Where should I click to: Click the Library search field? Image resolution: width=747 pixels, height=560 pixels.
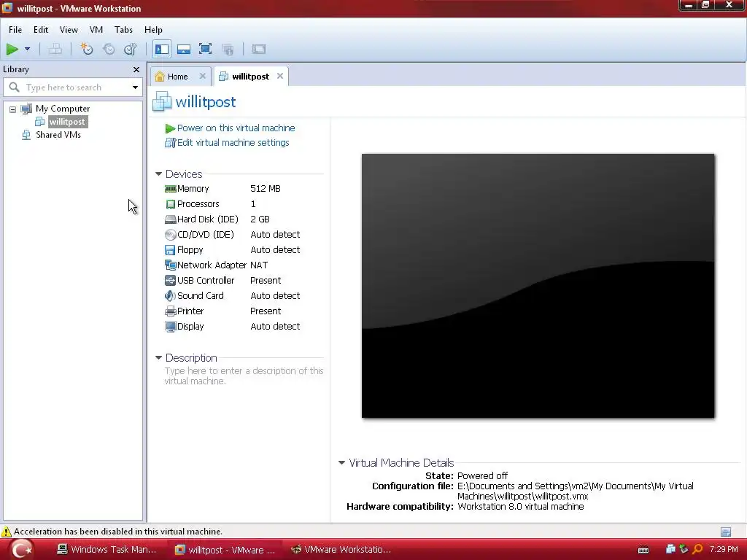pyautogui.click(x=74, y=87)
